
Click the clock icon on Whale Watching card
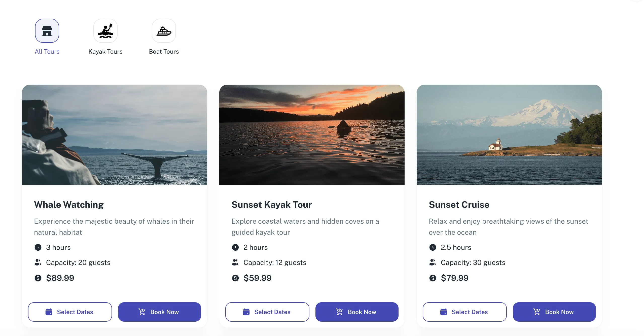[x=38, y=247]
